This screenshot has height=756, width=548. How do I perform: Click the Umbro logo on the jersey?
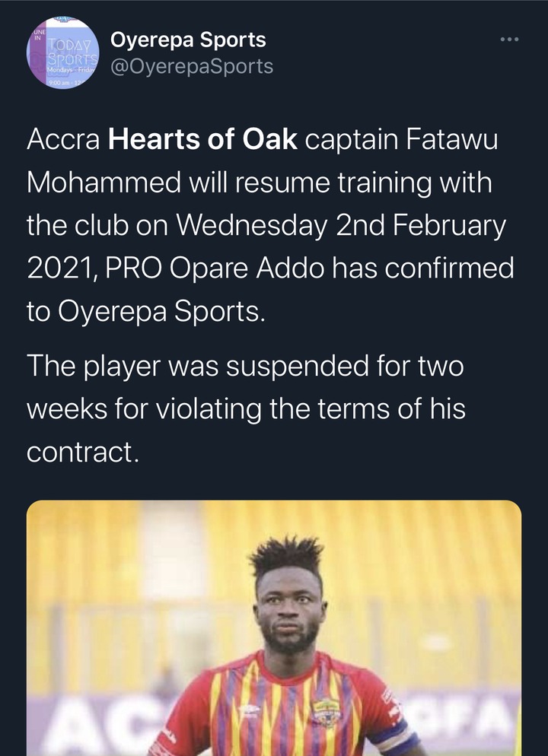point(249,709)
